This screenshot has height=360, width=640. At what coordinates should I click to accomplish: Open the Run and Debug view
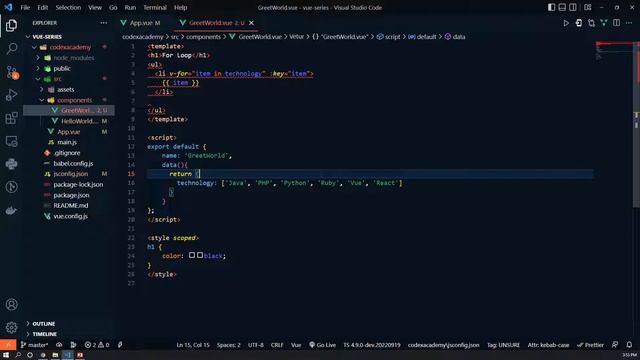pos(11,95)
